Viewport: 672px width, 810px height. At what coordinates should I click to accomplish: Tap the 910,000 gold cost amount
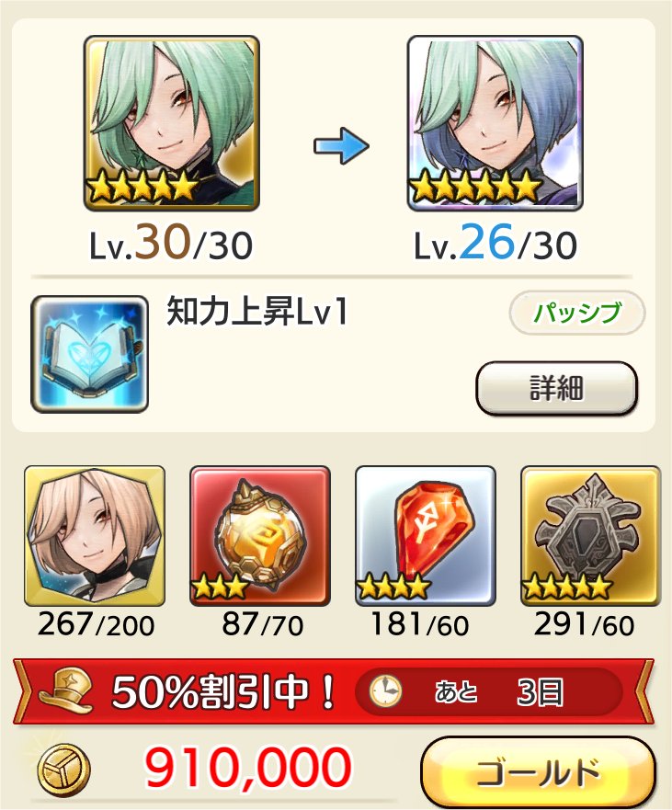(x=248, y=767)
